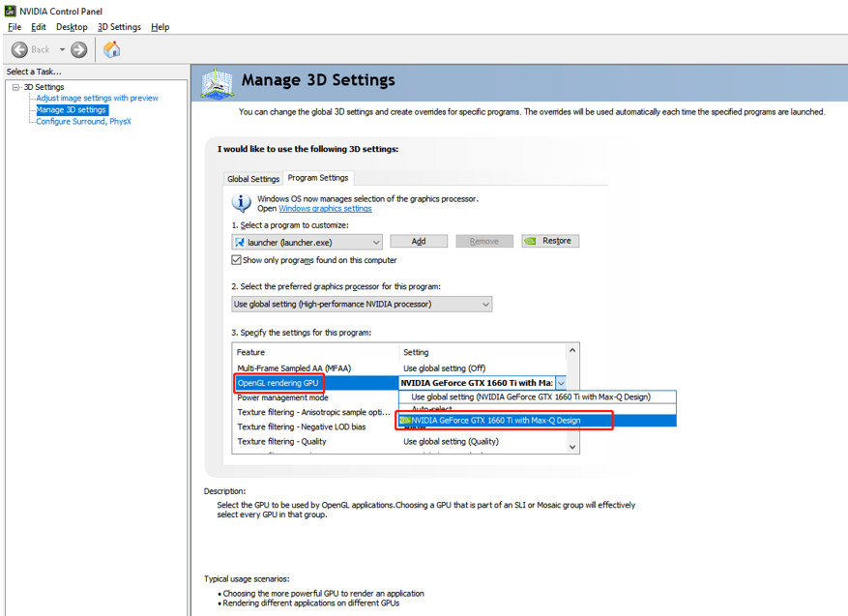Open the Home icon in toolbar
This screenshot has height=616, width=848.
click(x=112, y=49)
